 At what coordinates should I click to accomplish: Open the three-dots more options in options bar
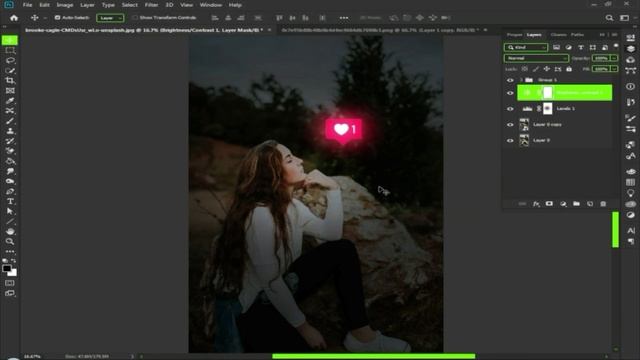[x=344, y=18]
